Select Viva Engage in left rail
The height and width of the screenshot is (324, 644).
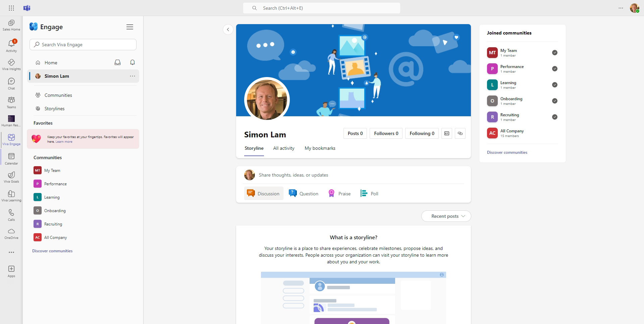(11, 140)
